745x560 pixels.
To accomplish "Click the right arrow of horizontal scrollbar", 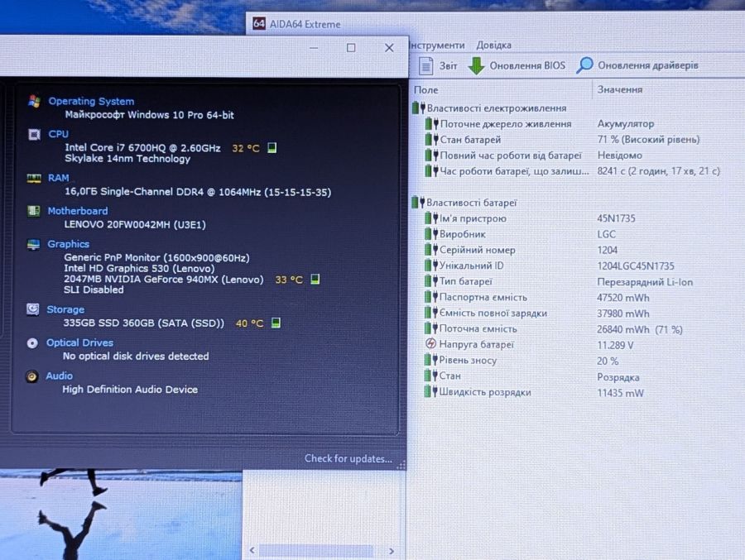I will tap(392, 551).
